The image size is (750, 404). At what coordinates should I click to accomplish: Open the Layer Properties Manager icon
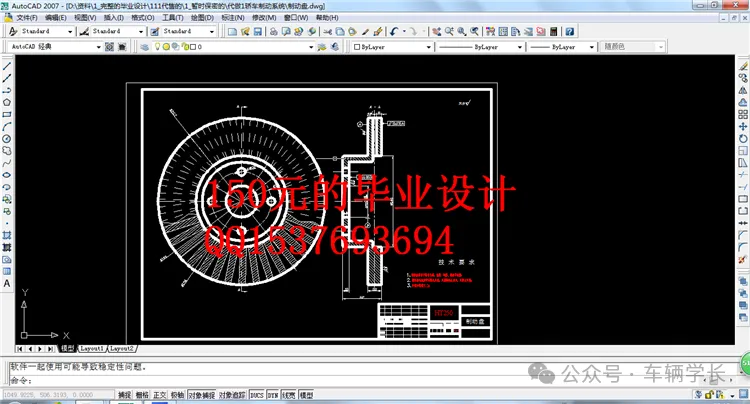[x=144, y=47]
